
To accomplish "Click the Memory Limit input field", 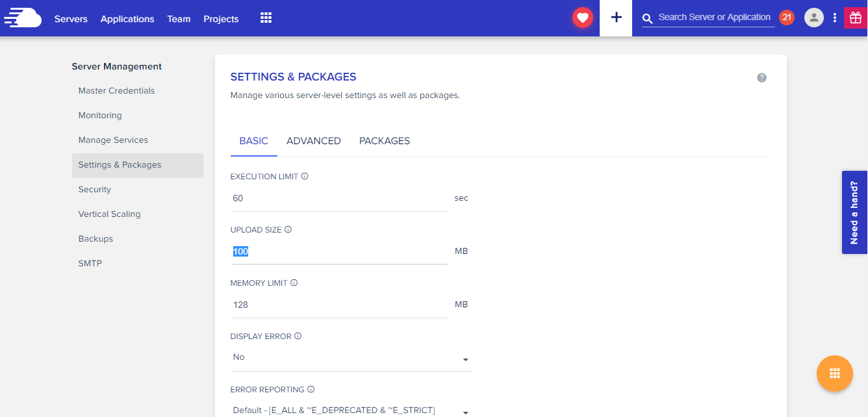I will [338, 305].
